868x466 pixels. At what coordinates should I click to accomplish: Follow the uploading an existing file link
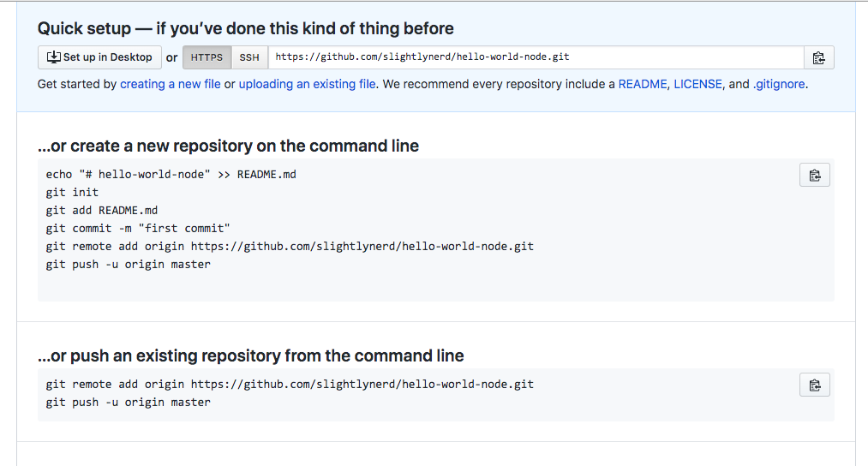308,84
